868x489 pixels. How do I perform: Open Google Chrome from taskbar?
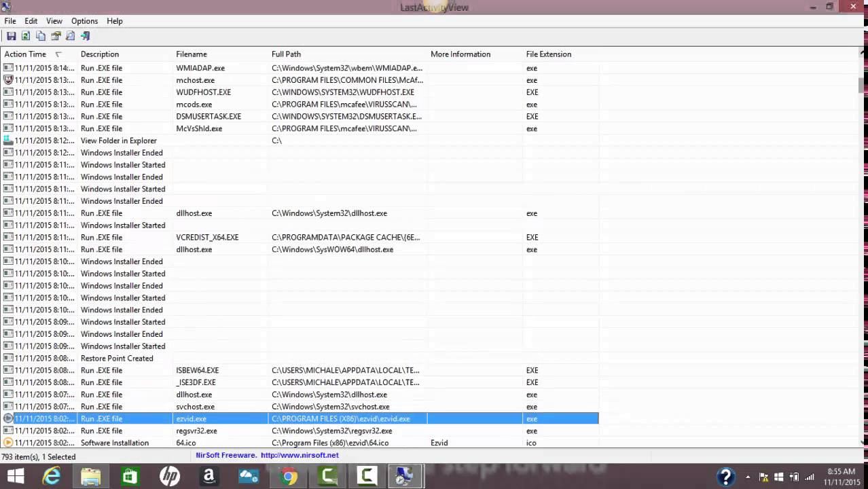pyautogui.click(x=289, y=477)
